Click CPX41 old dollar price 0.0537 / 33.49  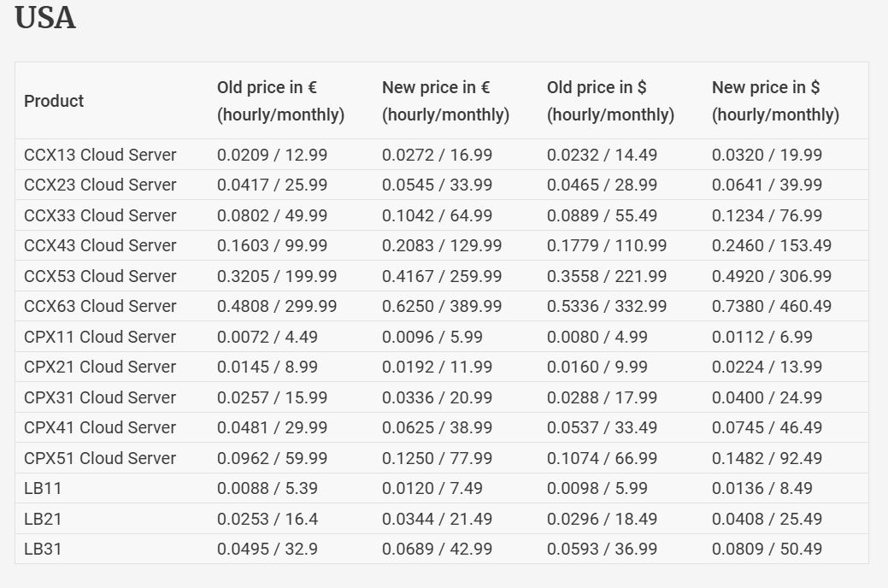tap(602, 427)
